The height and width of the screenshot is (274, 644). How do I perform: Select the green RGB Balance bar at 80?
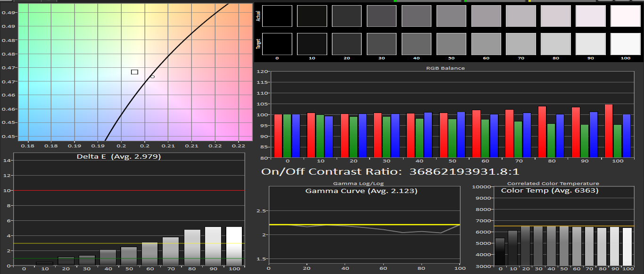[x=551, y=140]
